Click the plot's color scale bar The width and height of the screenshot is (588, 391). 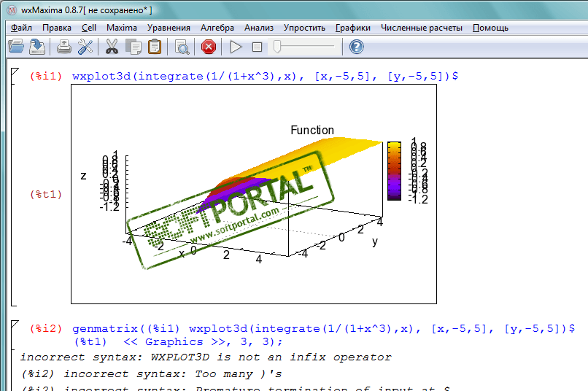[x=394, y=171]
